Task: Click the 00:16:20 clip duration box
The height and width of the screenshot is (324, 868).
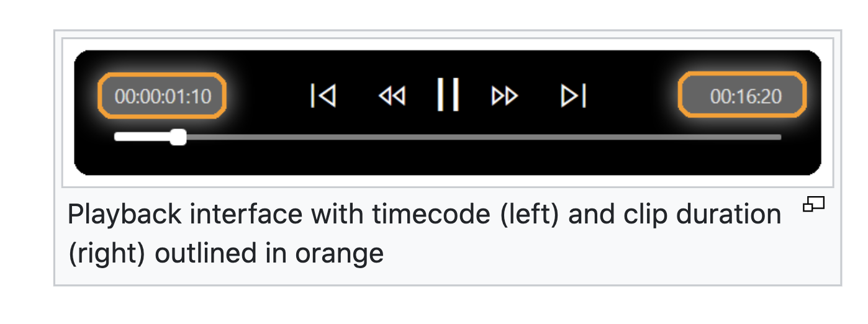Action: tap(743, 97)
